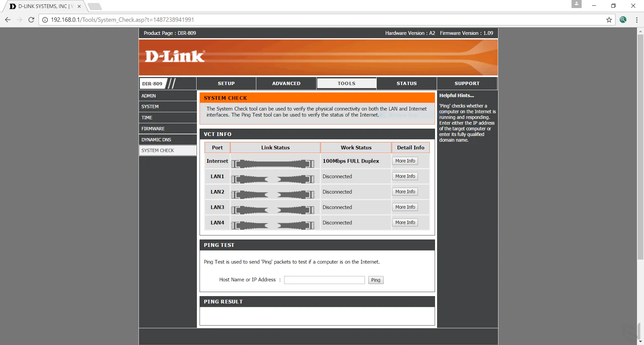Click the Helpful Hints heading
The height and width of the screenshot is (345, 644).
tap(457, 95)
